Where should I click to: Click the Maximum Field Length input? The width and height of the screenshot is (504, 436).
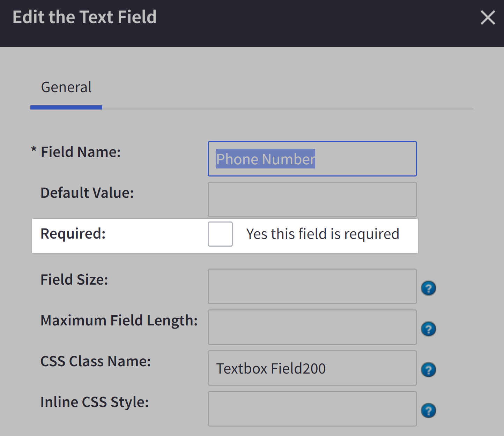coord(312,327)
